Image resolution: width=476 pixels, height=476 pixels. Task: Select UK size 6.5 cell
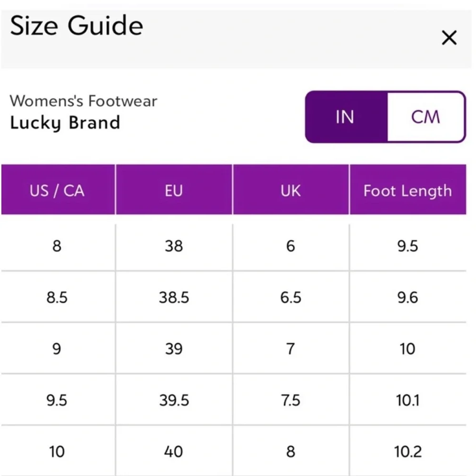[291, 297]
